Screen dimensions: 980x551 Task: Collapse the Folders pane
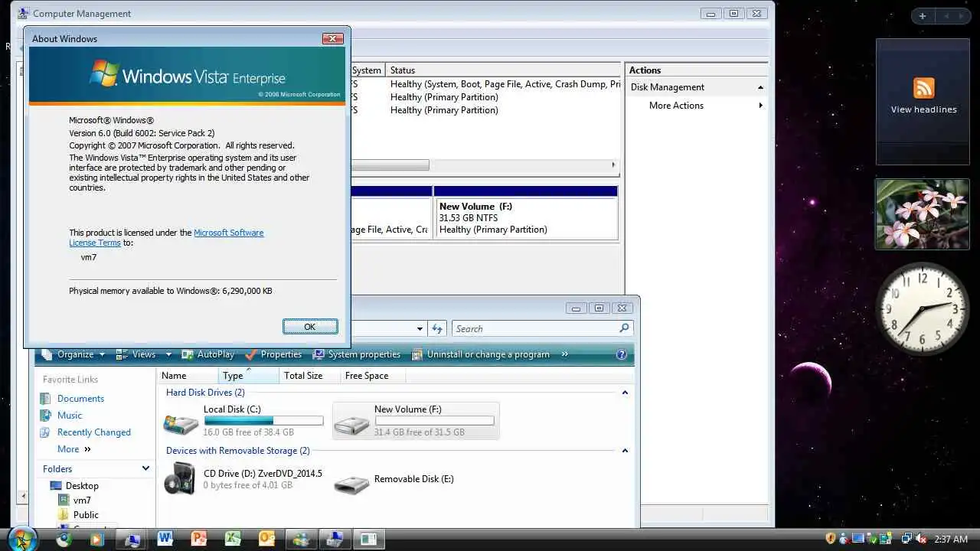pyautogui.click(x=145, y=468)
